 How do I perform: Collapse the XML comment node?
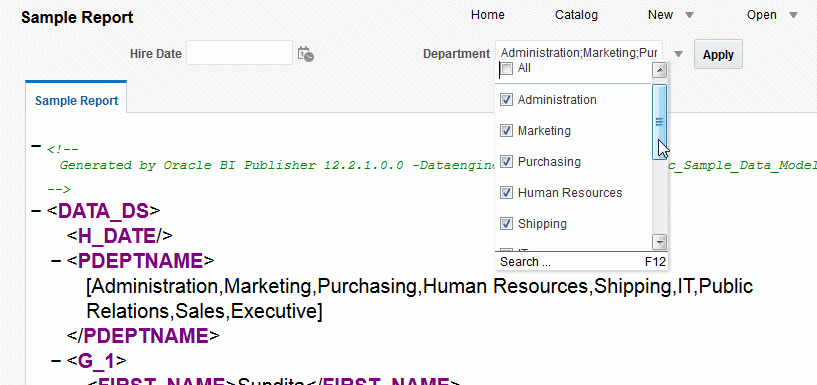[x=36, y=146]
